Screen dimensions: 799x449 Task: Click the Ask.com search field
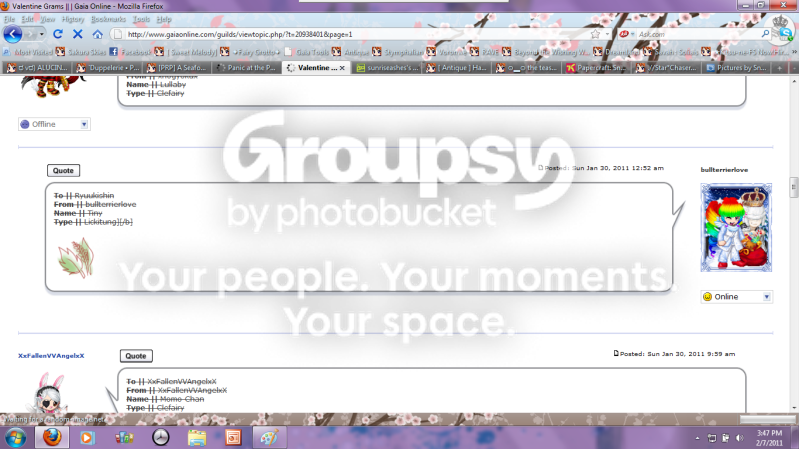coord(698,34)
